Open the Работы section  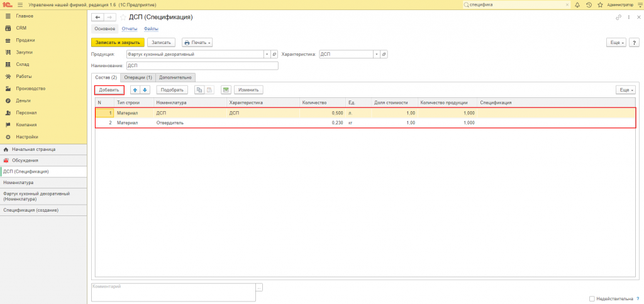[x=24, y=76]
